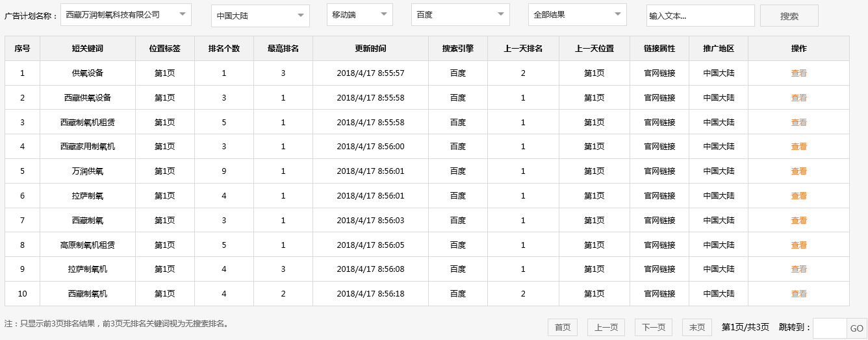Focus the 跳转到 page number field

pyautogui.click(x=830, y=328)
